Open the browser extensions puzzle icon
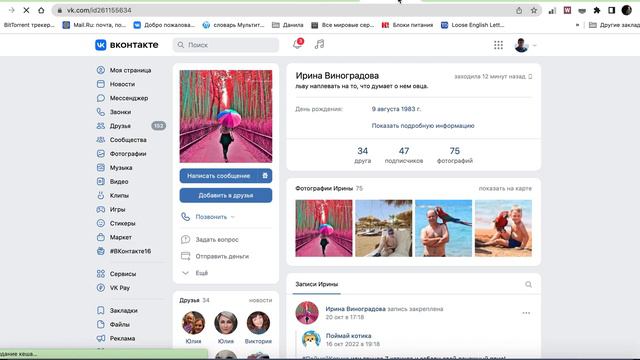The height and width of the screenshot is (360, 640). (597, 10)
